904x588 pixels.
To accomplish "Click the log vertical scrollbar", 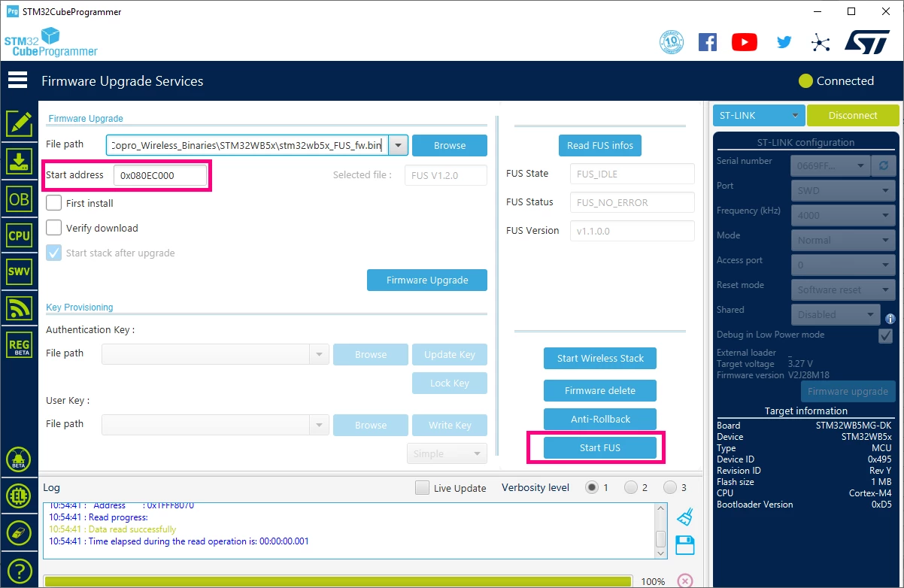I will pyautogui.click(x=661, y=532).
